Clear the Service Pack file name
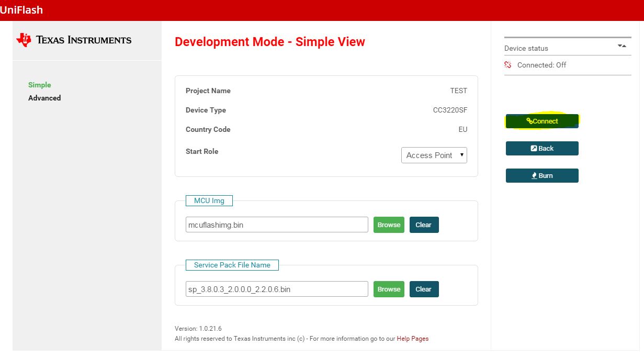The image size is (644, 358). point(424,289)
